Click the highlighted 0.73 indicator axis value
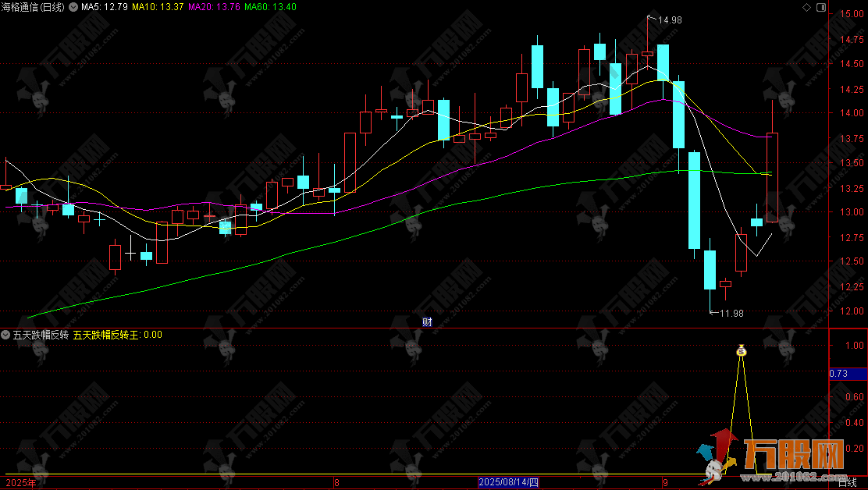Image resolution: width=868 pixels, height=490 pixels. pyautogui.click(x=848, y=374)
